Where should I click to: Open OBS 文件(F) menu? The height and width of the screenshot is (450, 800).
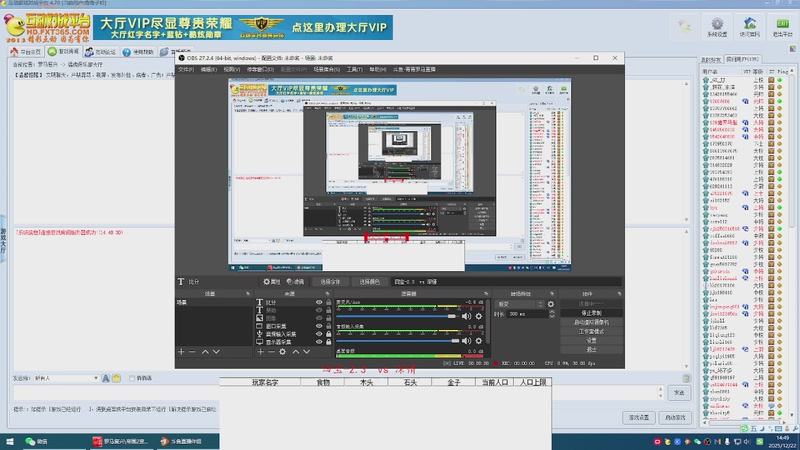tap(186, 69)
